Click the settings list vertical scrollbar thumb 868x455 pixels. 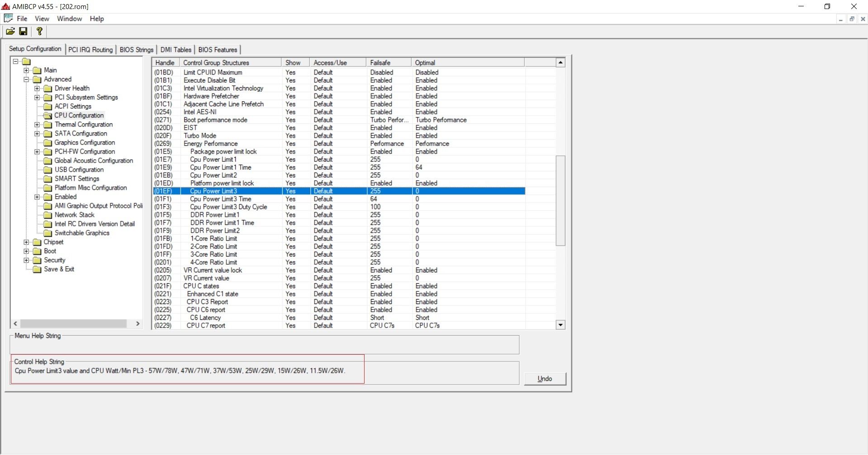coord(560,201)
